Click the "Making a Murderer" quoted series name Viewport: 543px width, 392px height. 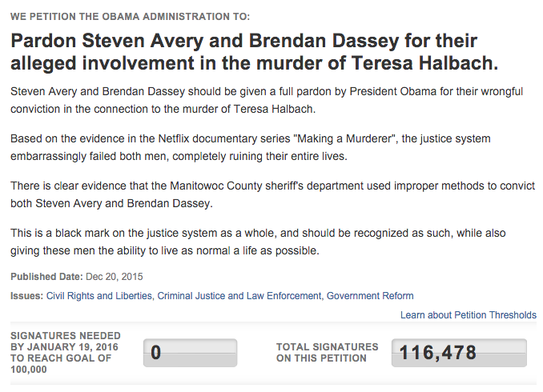pyautogui.click(x=345, y=138)
